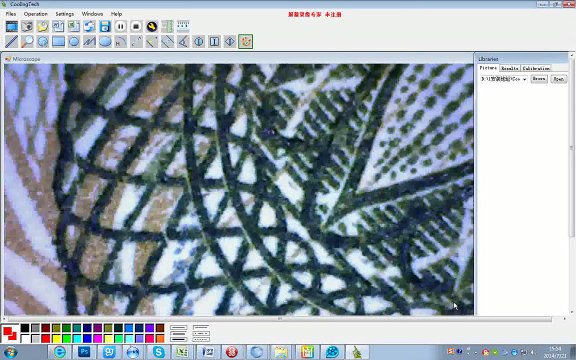
Task: Select the circle with center line tool
Action: point(199,42)
